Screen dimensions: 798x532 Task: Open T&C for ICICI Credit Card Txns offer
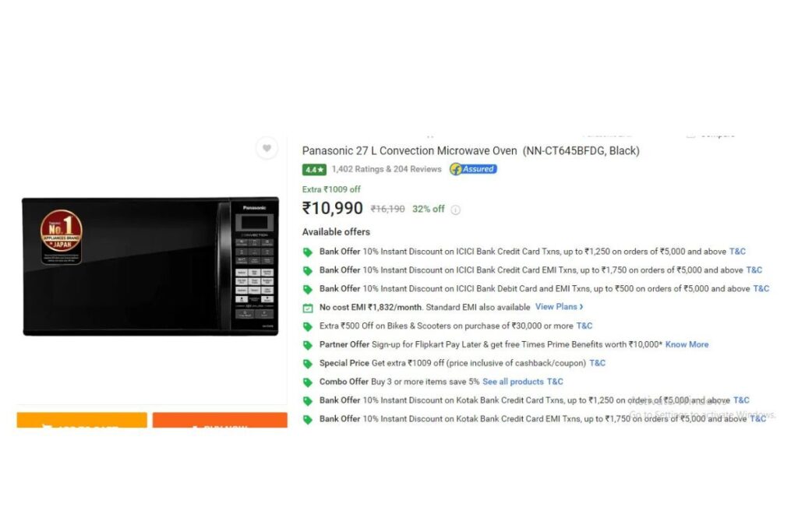coord(737,252)
